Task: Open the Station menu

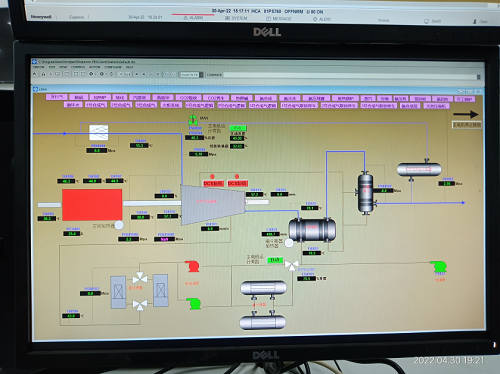Action: click(38, 67)
